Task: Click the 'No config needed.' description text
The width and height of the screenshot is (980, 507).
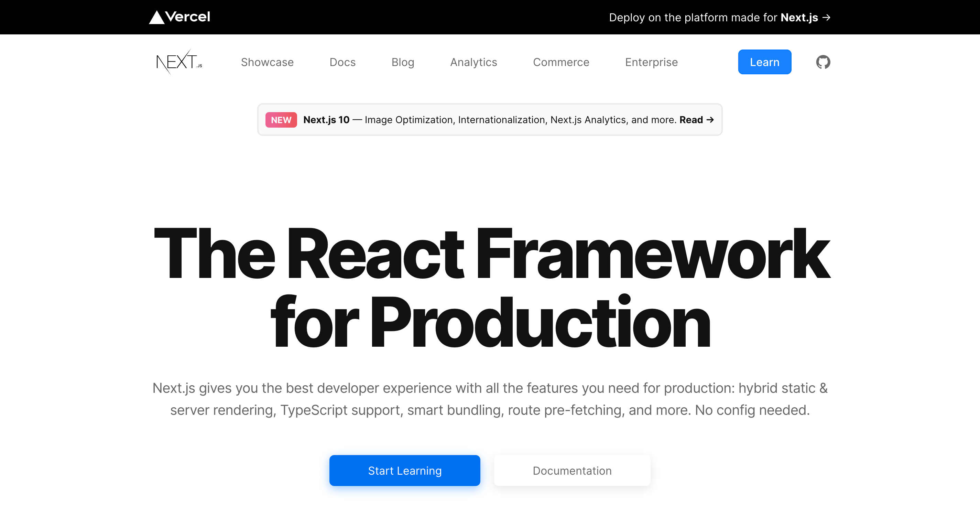Action: pyautogui.click(x=752, y=410)
